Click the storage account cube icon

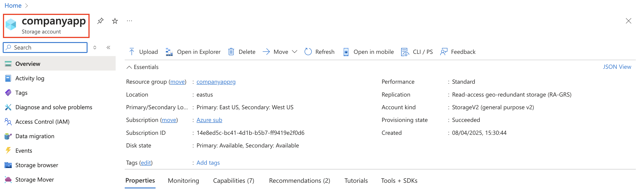(x=11, y=24)
